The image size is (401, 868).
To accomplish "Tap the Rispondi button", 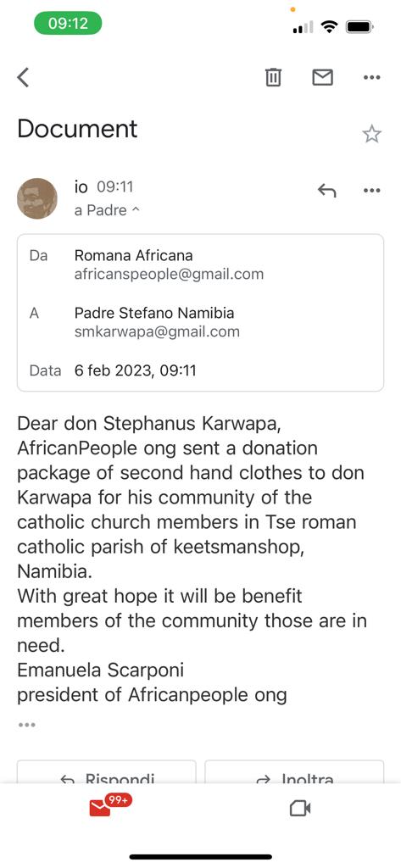I will tap(106, 773).
